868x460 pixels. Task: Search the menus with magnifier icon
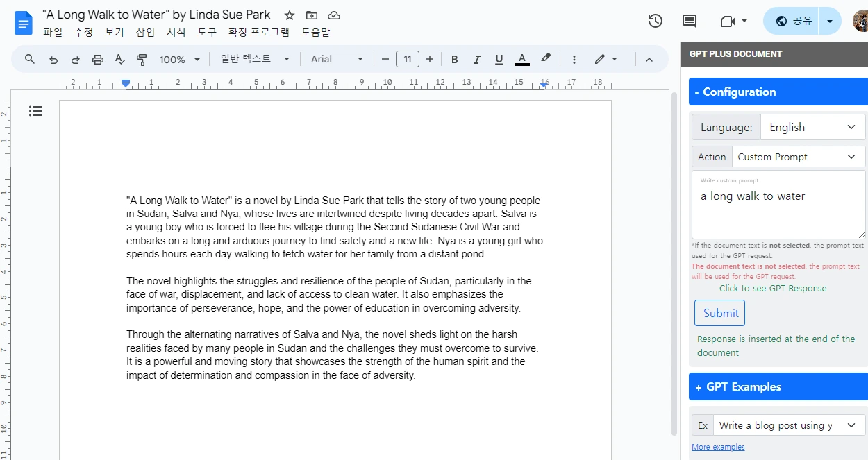tap(30, 59)
